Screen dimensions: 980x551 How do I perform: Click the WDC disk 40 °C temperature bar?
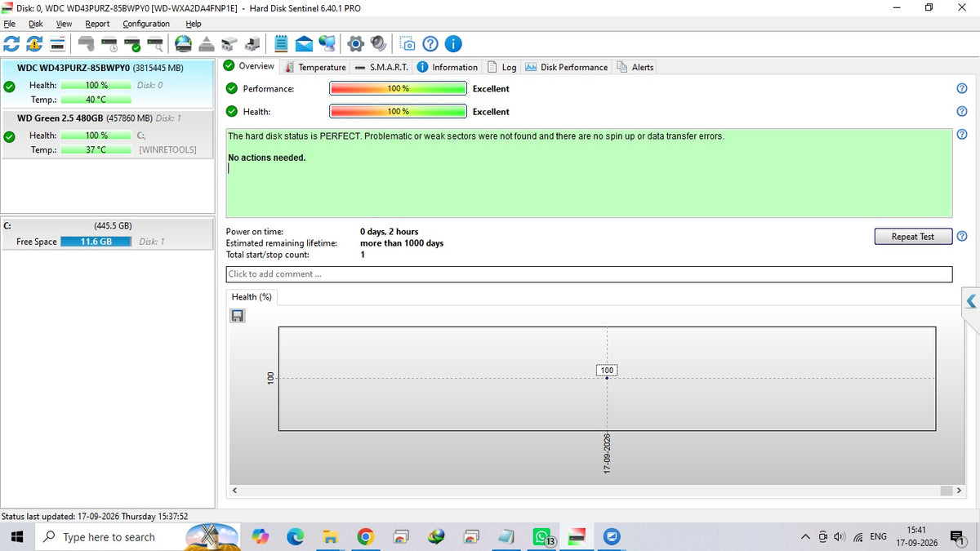click(x=96, y=100)
